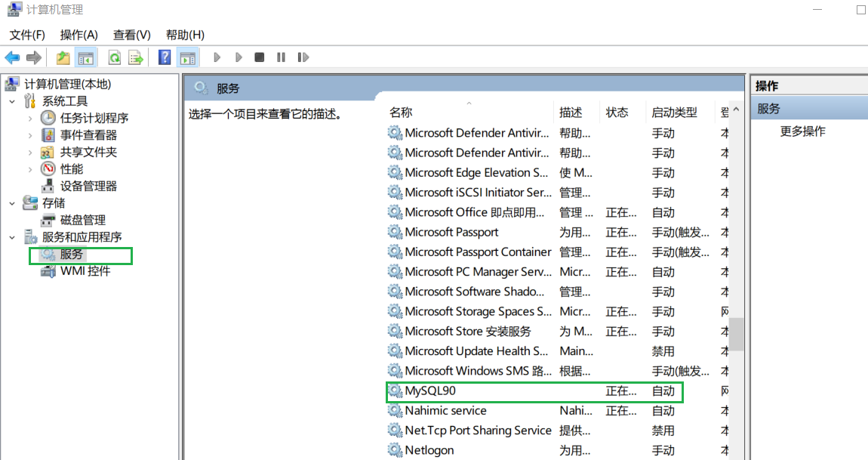Image resolution: width=868 pixels, height=460 pixels.
Task: Select the Disk Management icon in tree
Action: point(48,220)
